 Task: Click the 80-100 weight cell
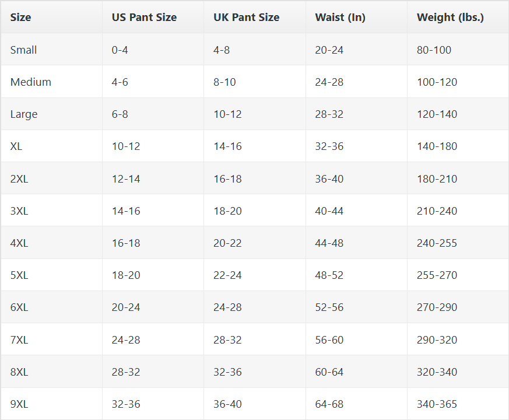tap(434, 50)
